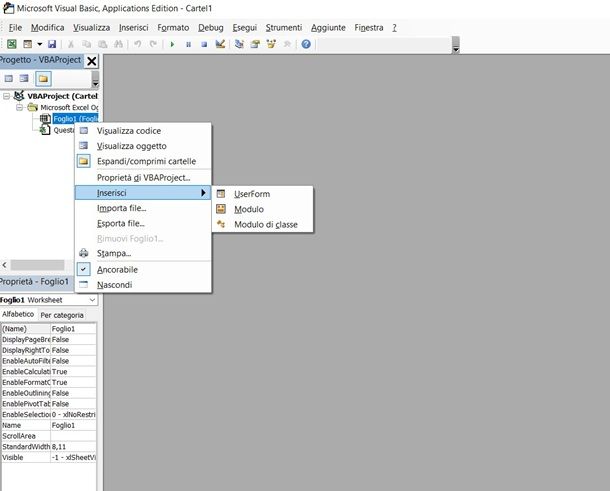Open the Aggiunte menu
610x491 pixels.
coord(328,28)
